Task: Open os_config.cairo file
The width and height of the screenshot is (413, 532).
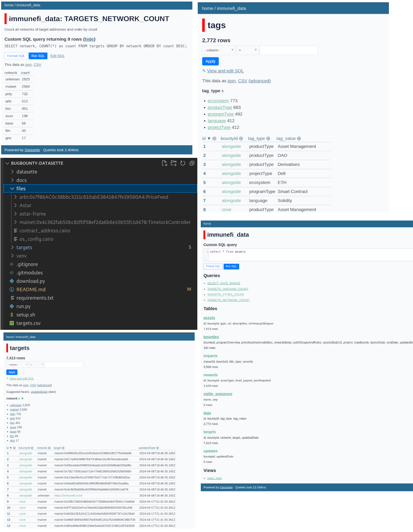Action: (x=36, y=239)
